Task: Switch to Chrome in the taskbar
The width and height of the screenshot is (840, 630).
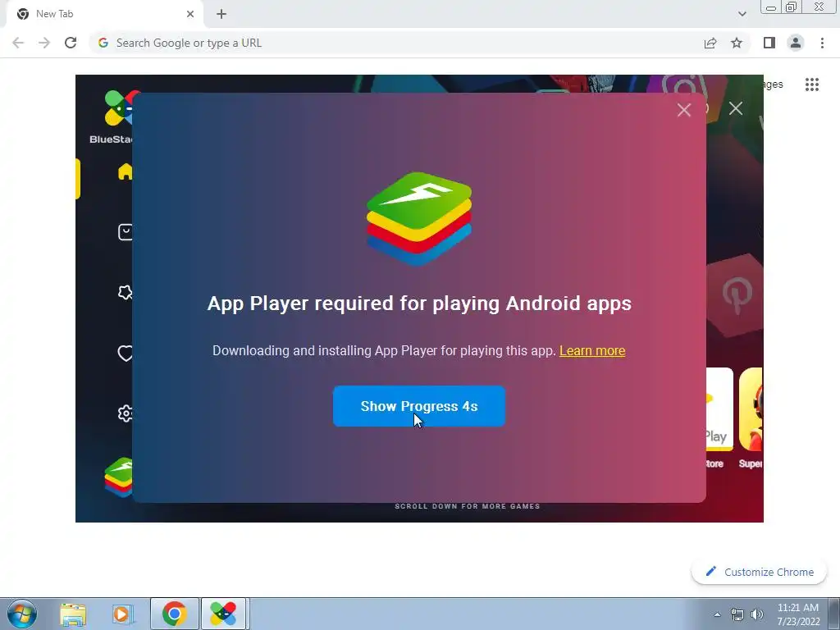Action: [x=175, y=614]
